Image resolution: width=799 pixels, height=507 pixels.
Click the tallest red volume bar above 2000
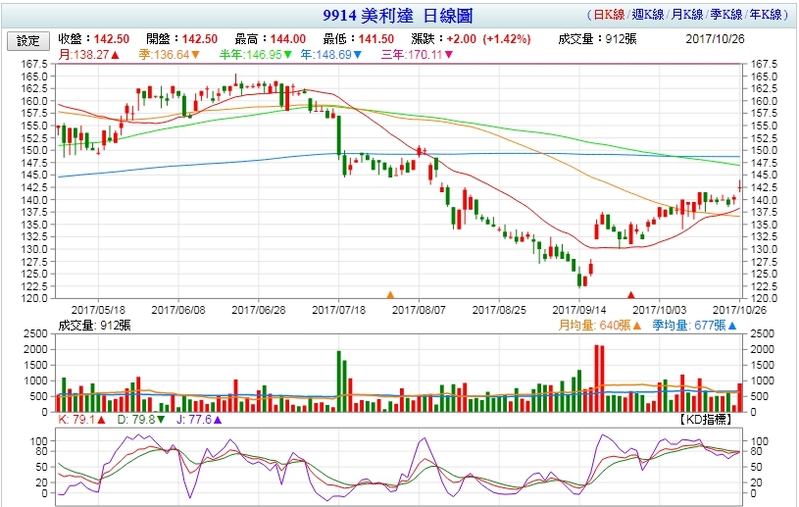point(597,378)
